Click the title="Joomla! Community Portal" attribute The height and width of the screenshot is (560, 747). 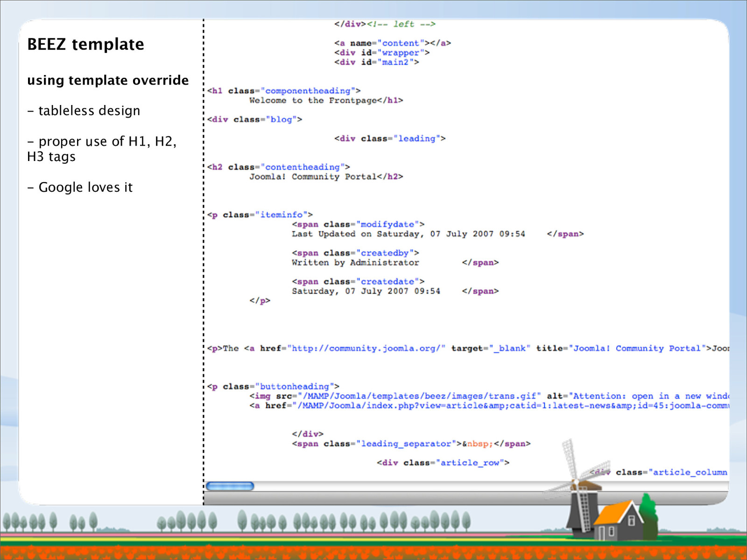click(x=621, y=349)
